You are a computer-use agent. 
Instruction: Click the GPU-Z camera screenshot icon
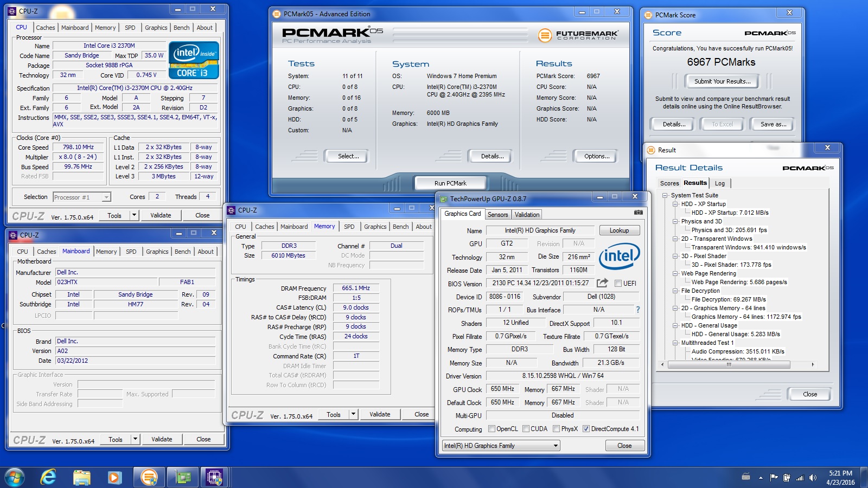638,213
